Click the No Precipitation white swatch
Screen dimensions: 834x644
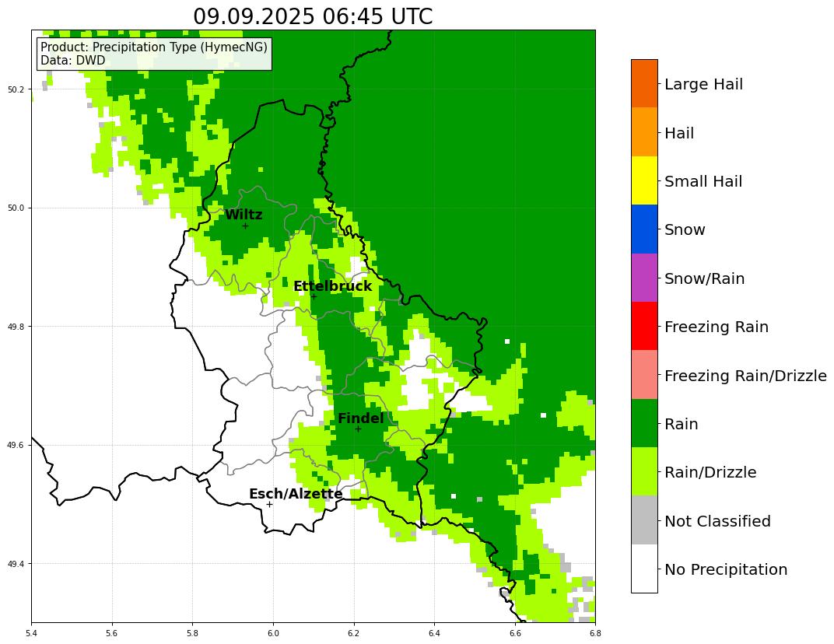pos(644,569)
